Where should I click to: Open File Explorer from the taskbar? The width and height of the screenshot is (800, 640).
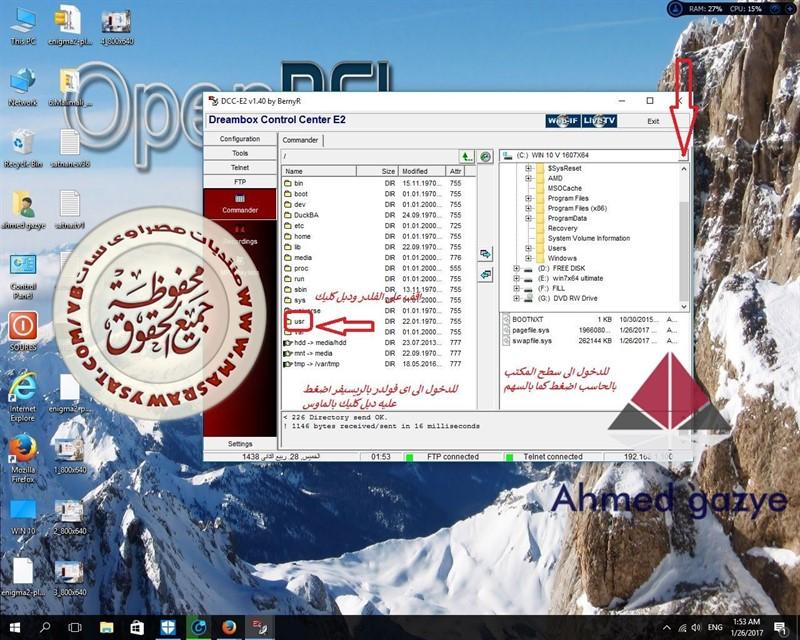107,627
